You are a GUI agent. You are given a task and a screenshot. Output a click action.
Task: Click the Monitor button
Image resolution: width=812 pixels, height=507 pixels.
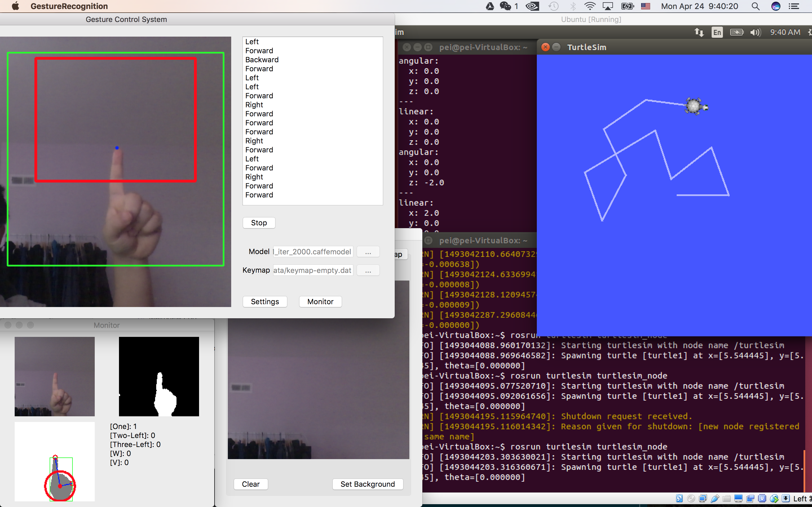[320, 301]
